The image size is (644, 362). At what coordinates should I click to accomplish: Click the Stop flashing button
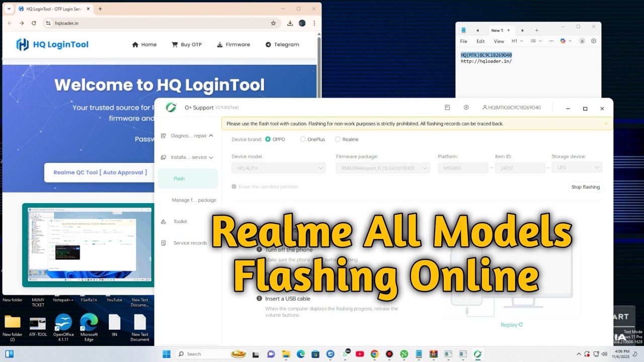[586, 187]
